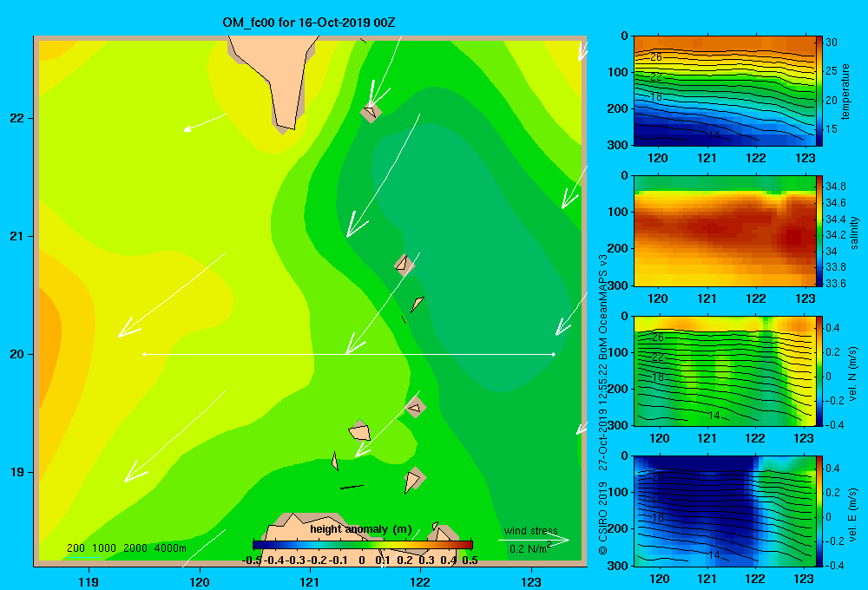
Task: Click the '0.2 N/m' wind stress scale value
Action: [x=529, y=548]
